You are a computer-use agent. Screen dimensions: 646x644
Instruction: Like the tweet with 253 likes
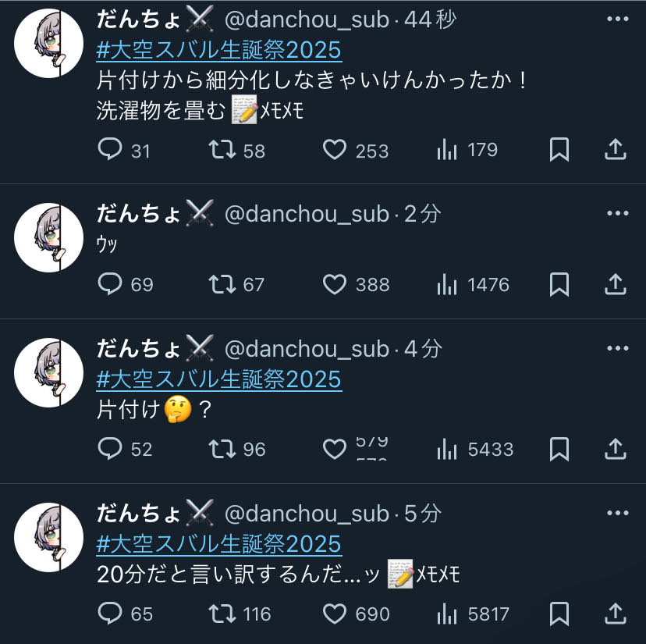coord(335,149)
